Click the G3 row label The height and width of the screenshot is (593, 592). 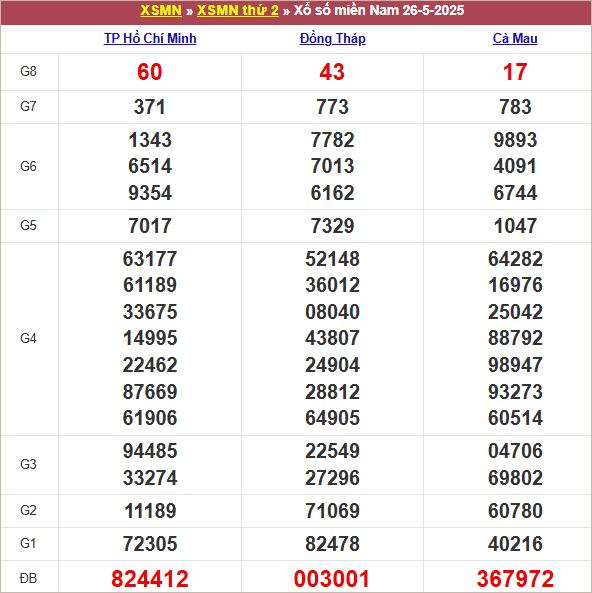click(28, 464)
